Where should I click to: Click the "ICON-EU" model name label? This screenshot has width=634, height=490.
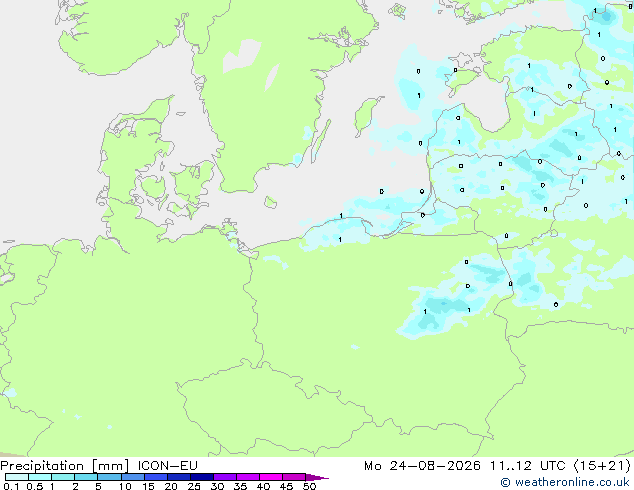pos(168,466)
